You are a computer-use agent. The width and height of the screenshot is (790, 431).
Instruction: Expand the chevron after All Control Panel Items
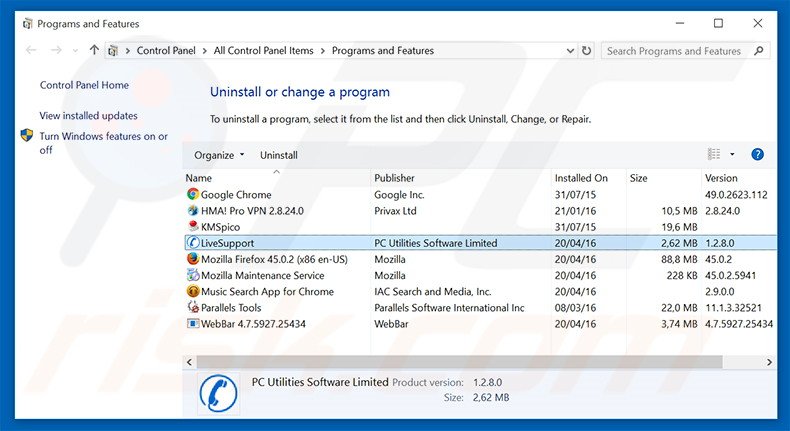322,51
